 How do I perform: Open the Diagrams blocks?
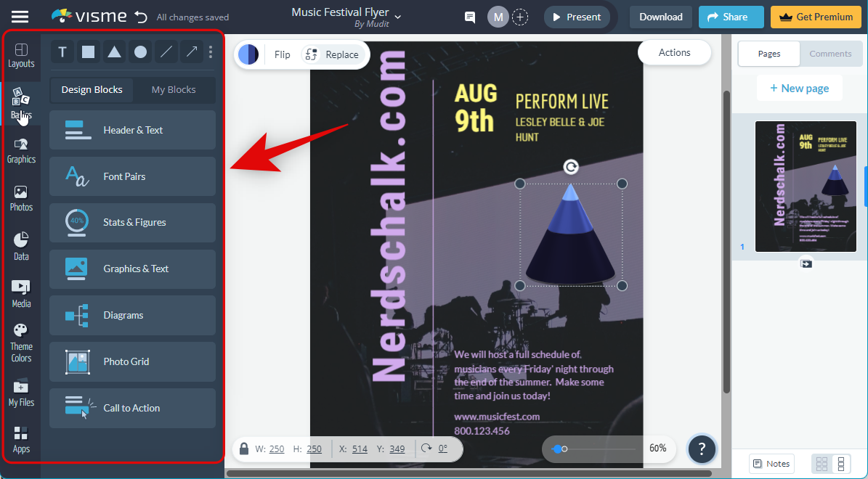click(132, 315)
